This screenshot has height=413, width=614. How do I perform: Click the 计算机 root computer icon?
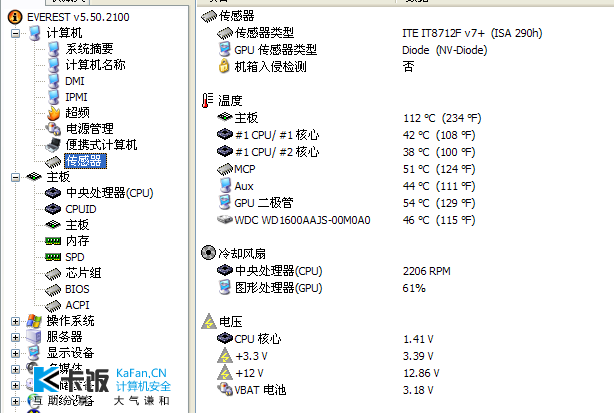point(34,33)
